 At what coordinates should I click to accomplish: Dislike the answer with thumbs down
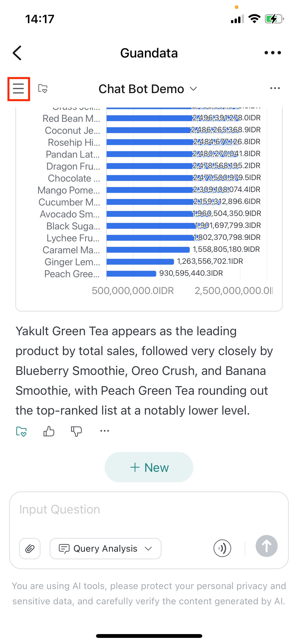(x=76, y=431)
